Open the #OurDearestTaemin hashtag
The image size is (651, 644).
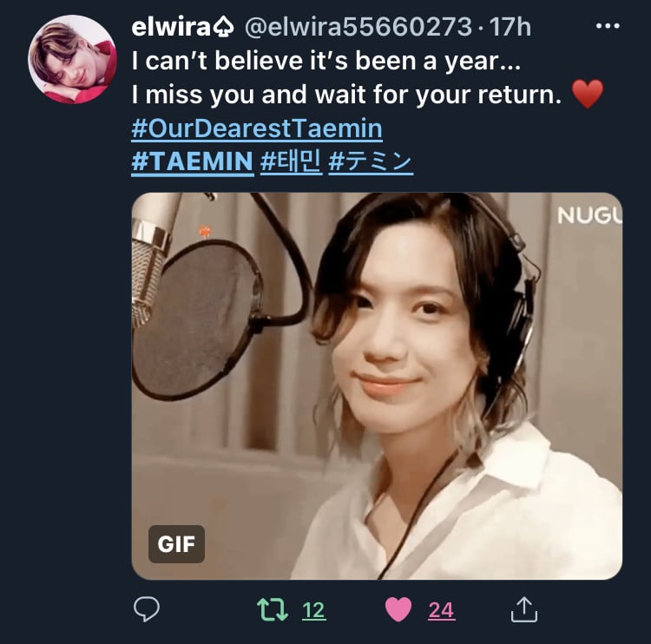257,128
